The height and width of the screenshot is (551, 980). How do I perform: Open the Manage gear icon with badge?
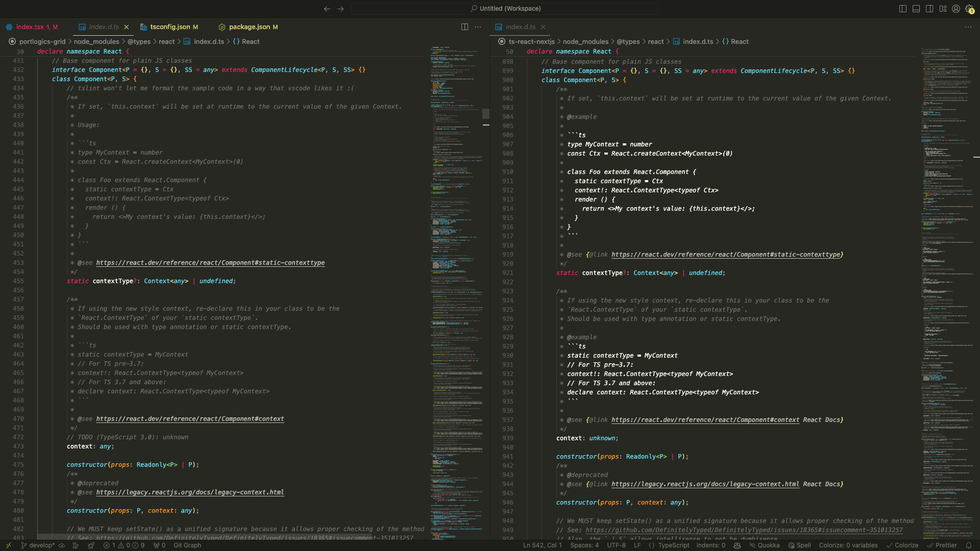[x=969, y=9]
